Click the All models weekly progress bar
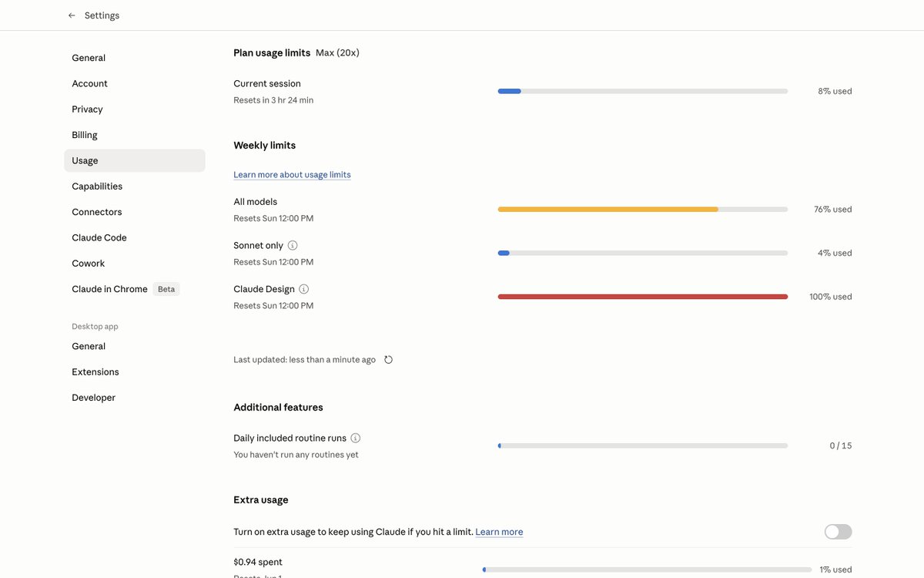Screen dimensions: 924x578 tap(643, 209)
